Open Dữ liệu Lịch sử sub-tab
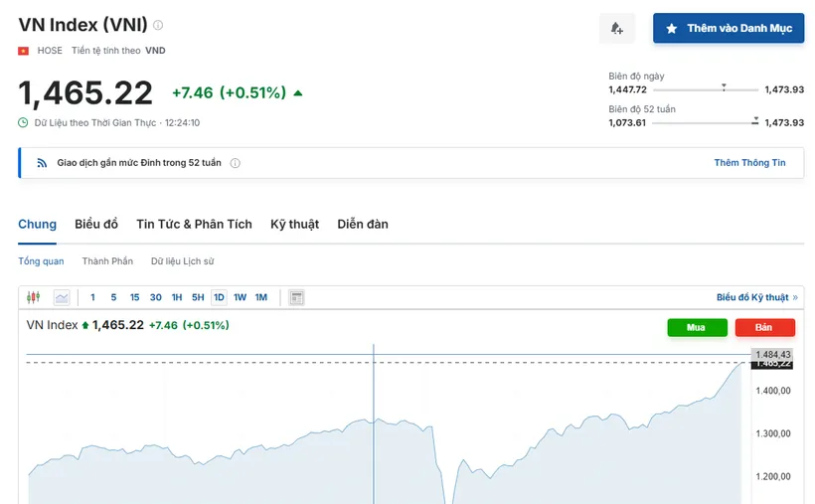The image size is (815, 504). [x=183, y=261]
